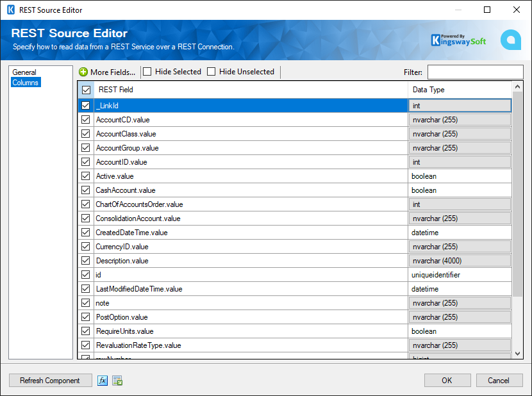Select the datetime cell for LastModifiedDateTime.value
Image resolution: width=532 pixels, height=396 pixels.
(460, 289)
